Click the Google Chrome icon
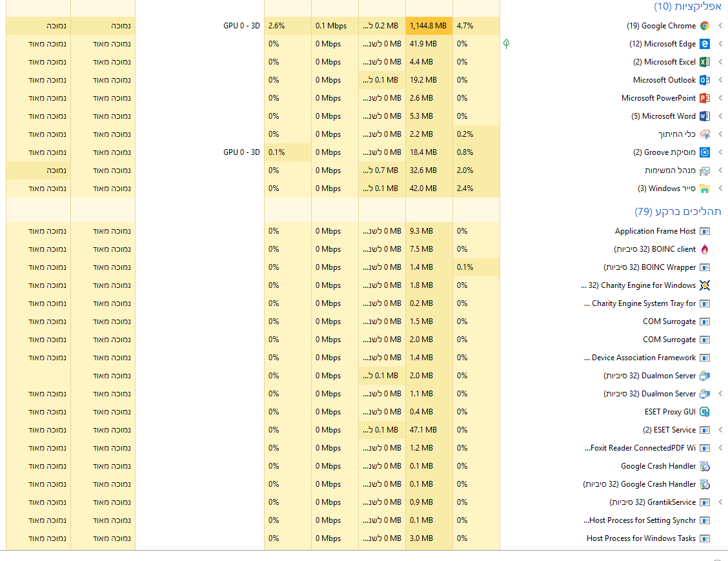The image size is (728, 561). pos(705,26)
